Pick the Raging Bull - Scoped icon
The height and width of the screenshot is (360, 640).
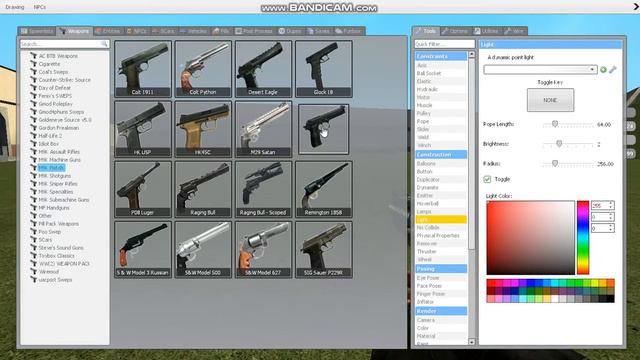pos(263,189)
